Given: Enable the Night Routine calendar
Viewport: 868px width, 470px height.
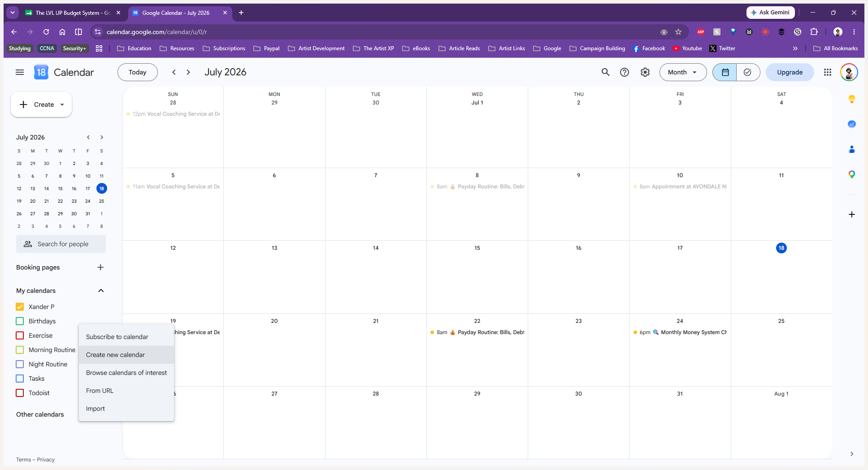Looking at the screenshot, I should click(x=20, y=364).
